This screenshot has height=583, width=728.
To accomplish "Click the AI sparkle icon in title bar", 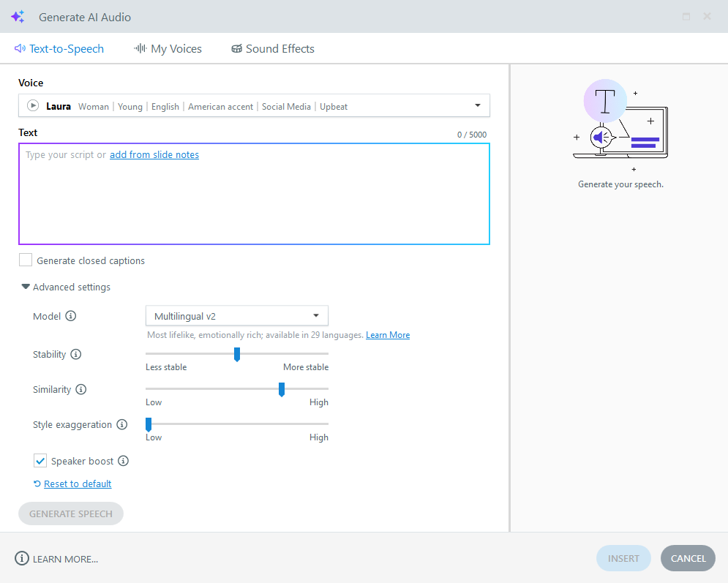I will click(x=18, y=17).
